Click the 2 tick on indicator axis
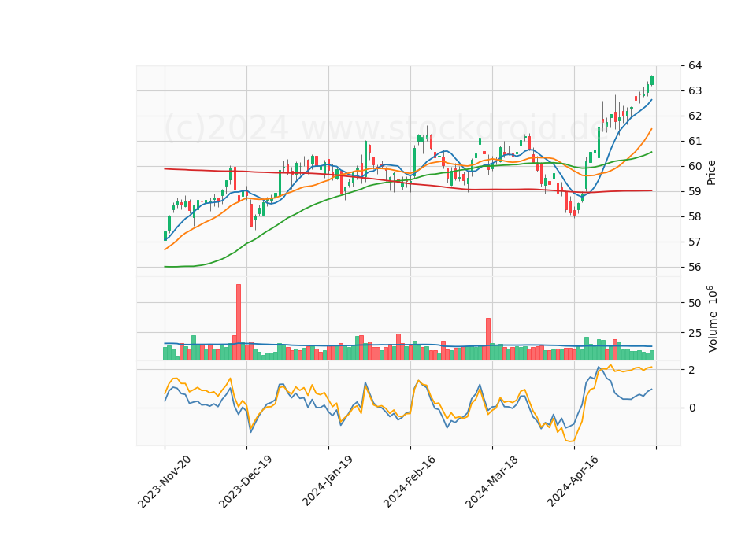Image resolution: width=756 pixels, height=543 pixels. 692,370
